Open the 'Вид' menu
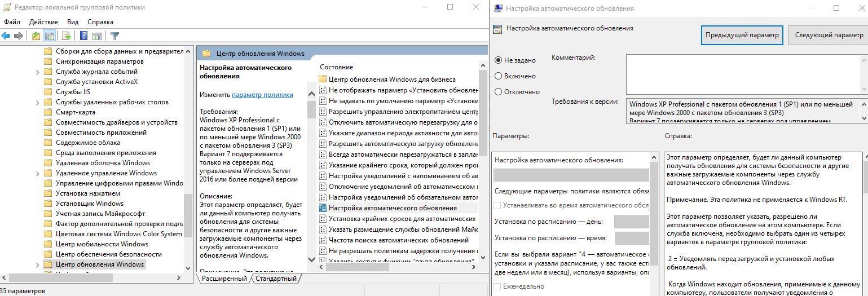Image resolution: width=868 pixels, height=296 pixels. click(73, 22)
